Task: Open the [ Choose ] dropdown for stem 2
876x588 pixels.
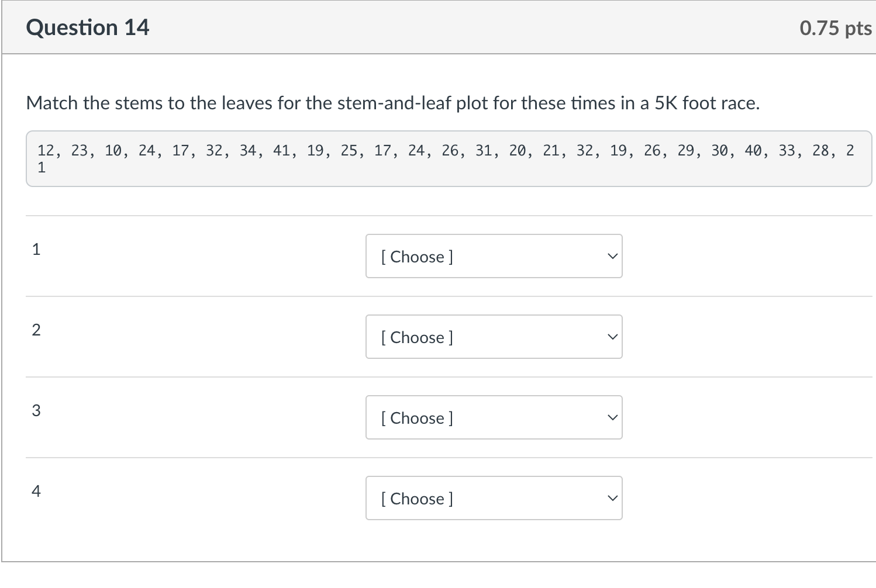Action: [x=494, y=337]
